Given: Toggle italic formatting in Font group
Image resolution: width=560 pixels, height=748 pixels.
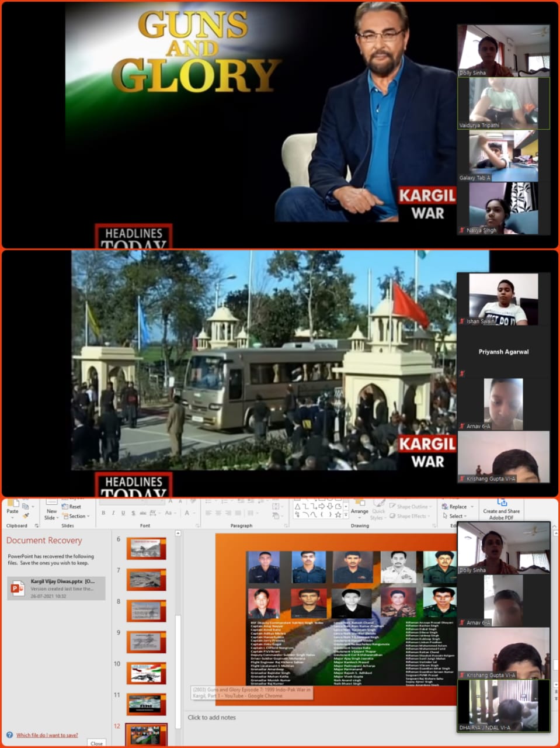Looking at the screenshot, I should 113,513.
